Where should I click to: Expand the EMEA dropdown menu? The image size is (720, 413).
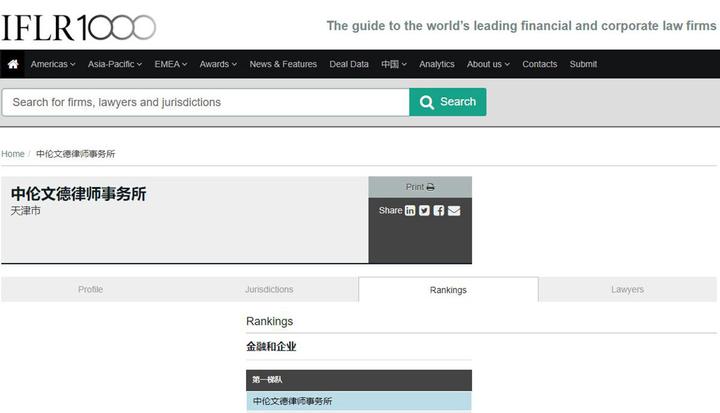click(x=171, y=64)
